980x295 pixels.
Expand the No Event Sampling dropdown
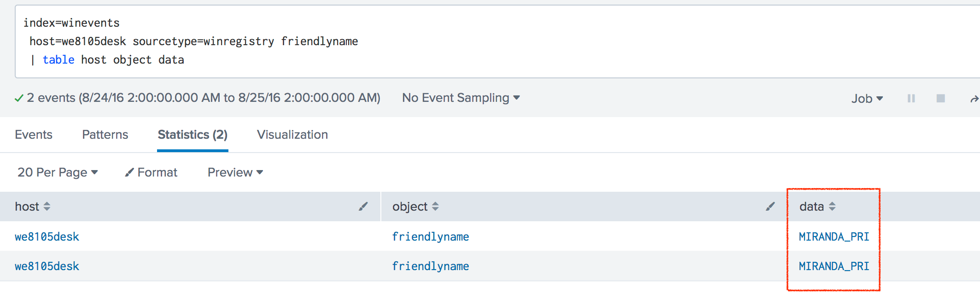461,98
